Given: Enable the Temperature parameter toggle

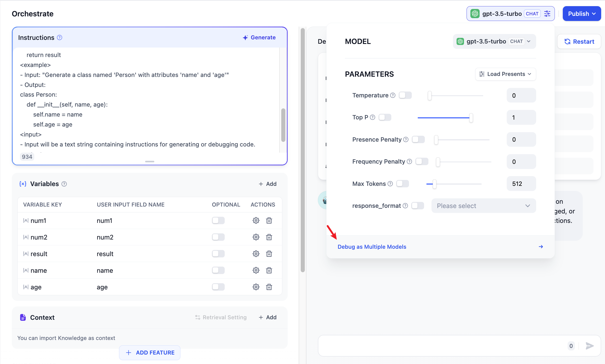Looking at the screenshot, I should pos(405,95).
